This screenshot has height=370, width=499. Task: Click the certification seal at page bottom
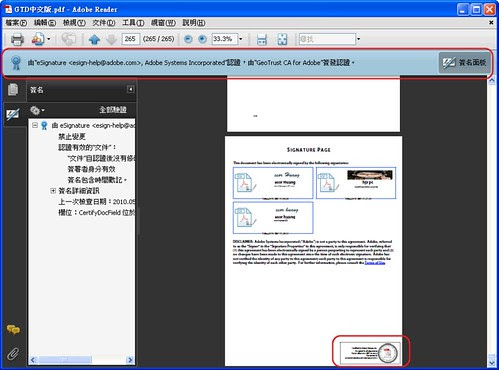pyautogui.click(x=370, y=353)
